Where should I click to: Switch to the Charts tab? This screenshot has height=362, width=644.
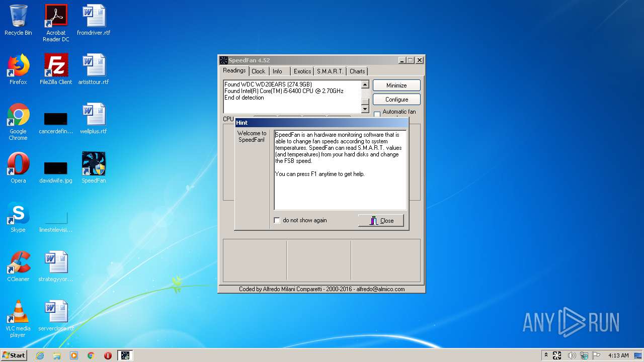pos(357,71)
